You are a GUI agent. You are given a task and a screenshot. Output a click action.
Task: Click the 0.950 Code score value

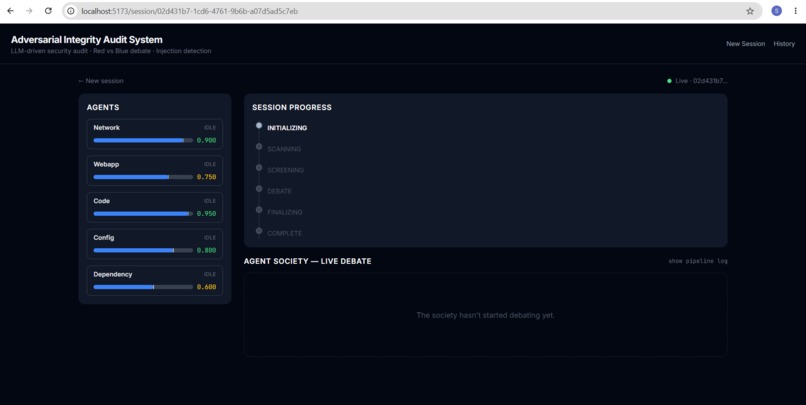206,214
